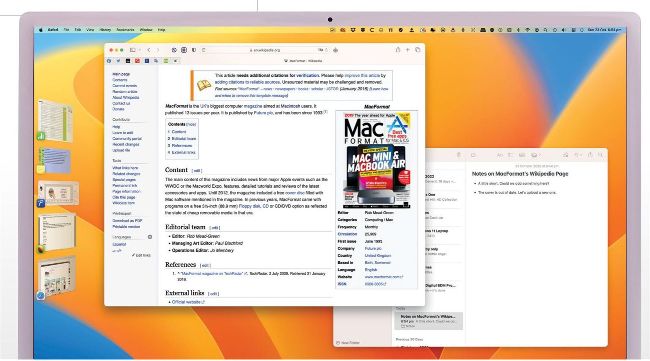
Task: Click the Notes text format Aa icon
Action: 500,155
